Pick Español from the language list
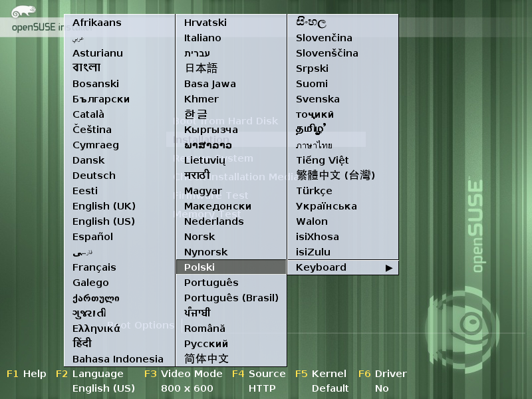The image size is (532, 399). 93,237
